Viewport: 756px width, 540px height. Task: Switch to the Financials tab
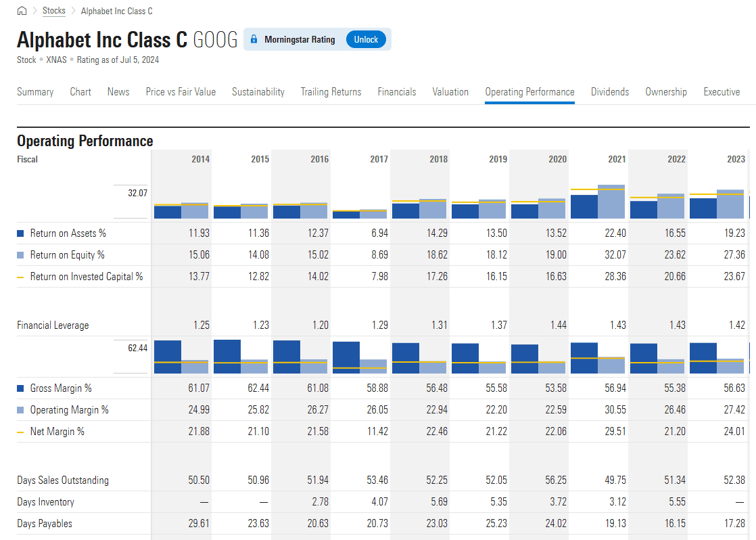(397, 91)
